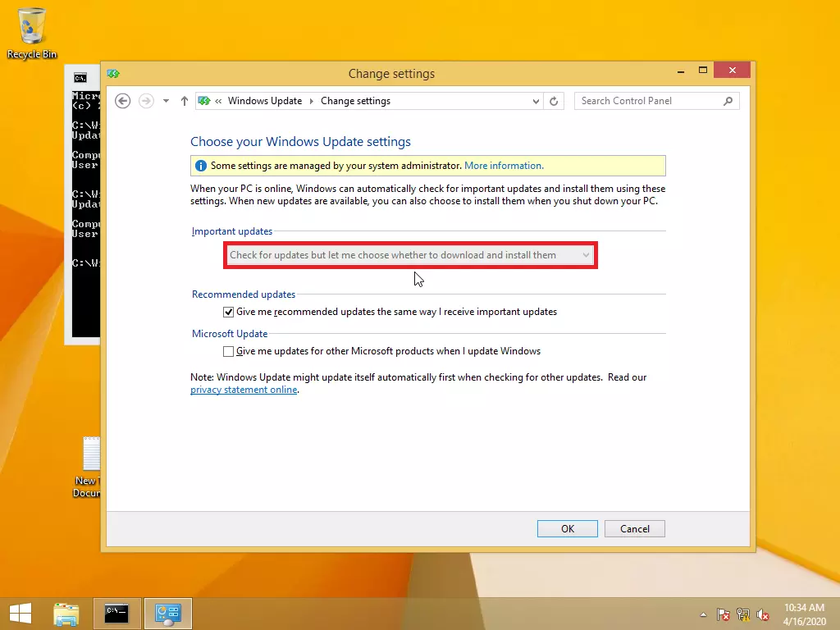Click the Choose your Windows Update settings heading

(300, 141)
